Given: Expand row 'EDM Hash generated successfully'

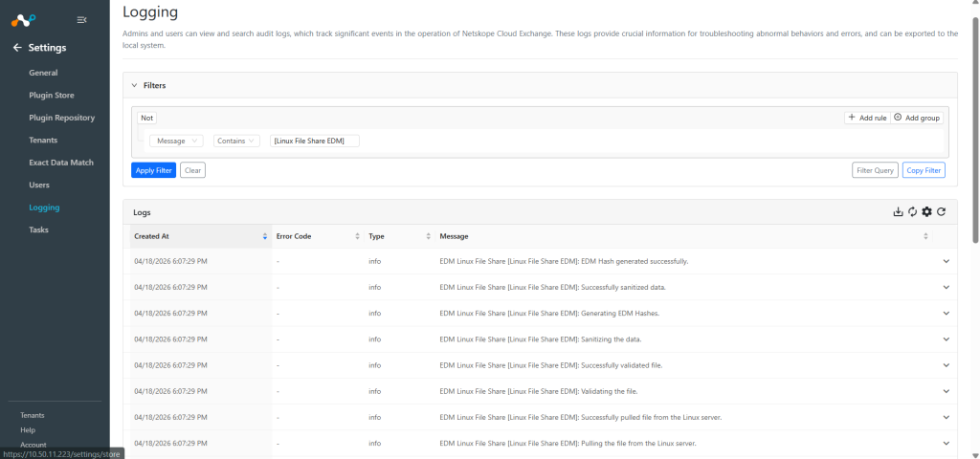Looking at the screenshot, I should coord(946,262).
